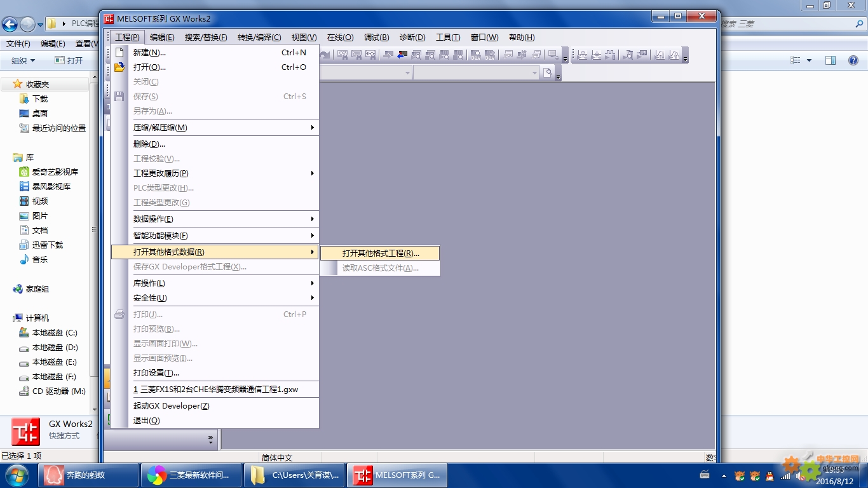Click the pulse waveform toolbar icon
Image resolution: width=868 pixels, height=488 pixels.
(610, 55)
